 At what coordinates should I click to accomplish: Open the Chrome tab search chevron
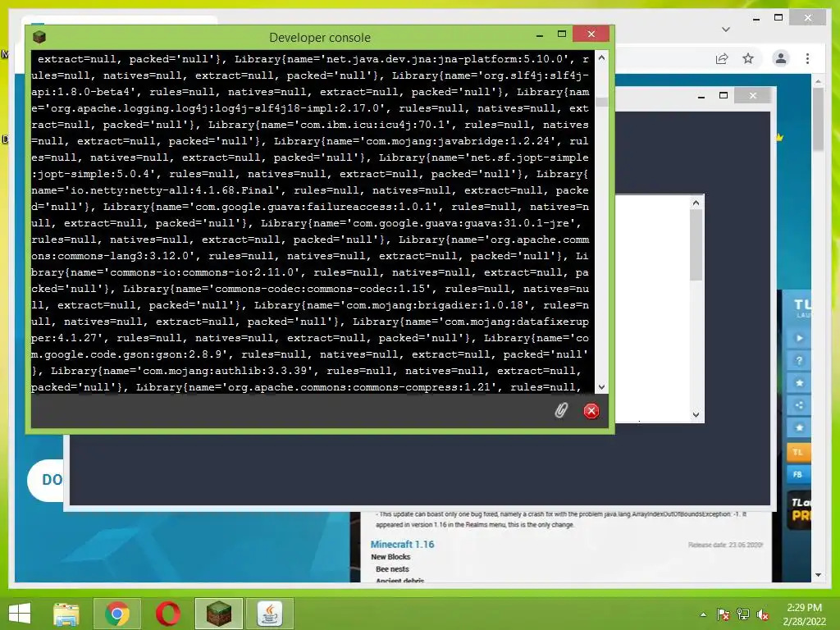pyautogui.click(x=726, y=30)
